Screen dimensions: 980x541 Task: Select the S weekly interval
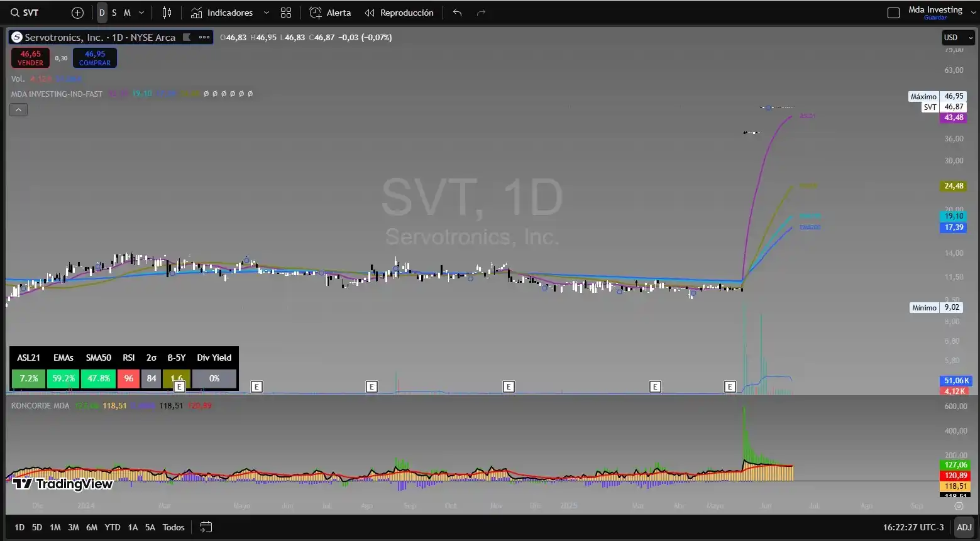coord(114,13)
